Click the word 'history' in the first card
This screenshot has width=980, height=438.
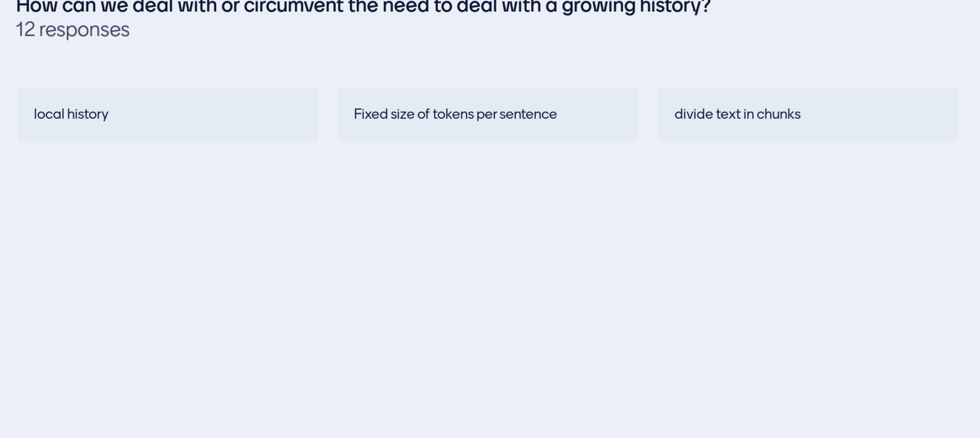pos(87,114)
